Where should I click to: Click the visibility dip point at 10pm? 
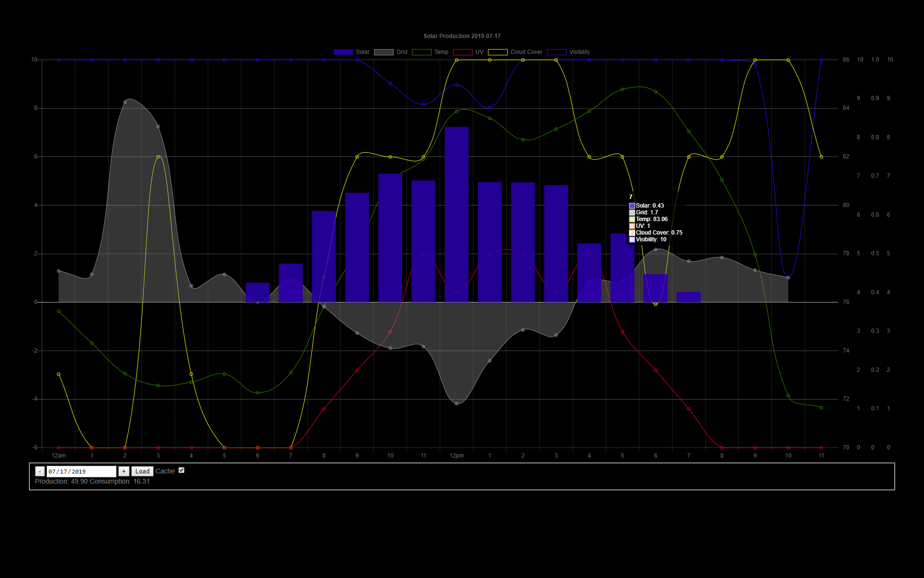[788, 277]
